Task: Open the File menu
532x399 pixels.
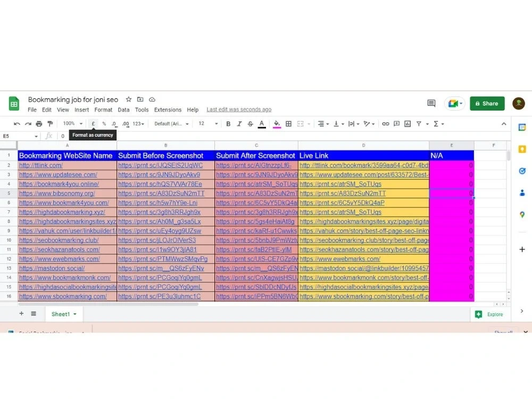Action: point(32,110)
